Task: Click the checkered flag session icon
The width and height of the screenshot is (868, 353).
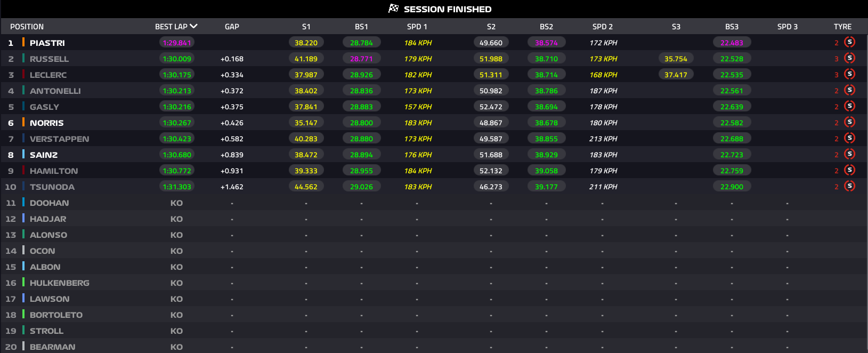Action: point(394,9)
